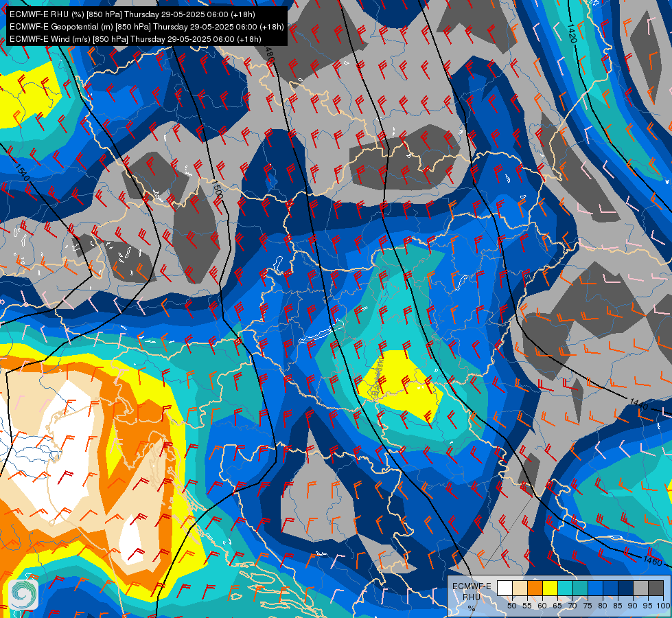Select the wheat-colored 50–55% legend swatch
The image size is (672, 618).
520,588
